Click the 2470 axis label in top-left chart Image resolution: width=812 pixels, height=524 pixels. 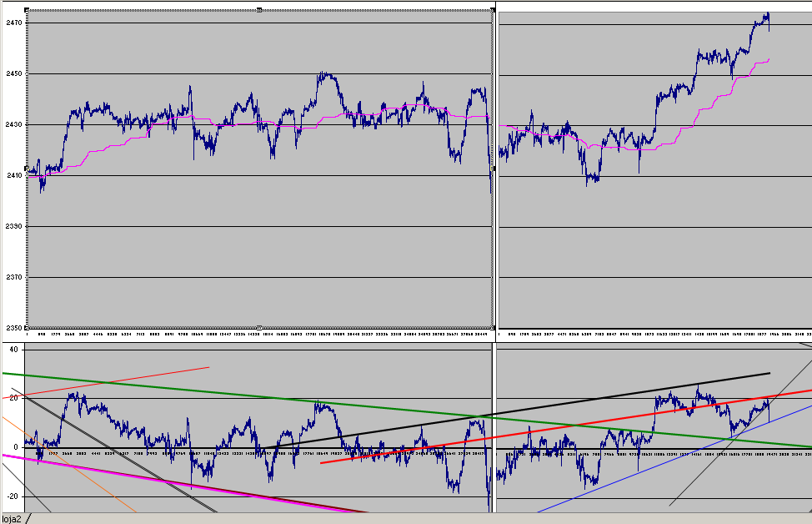14,23
